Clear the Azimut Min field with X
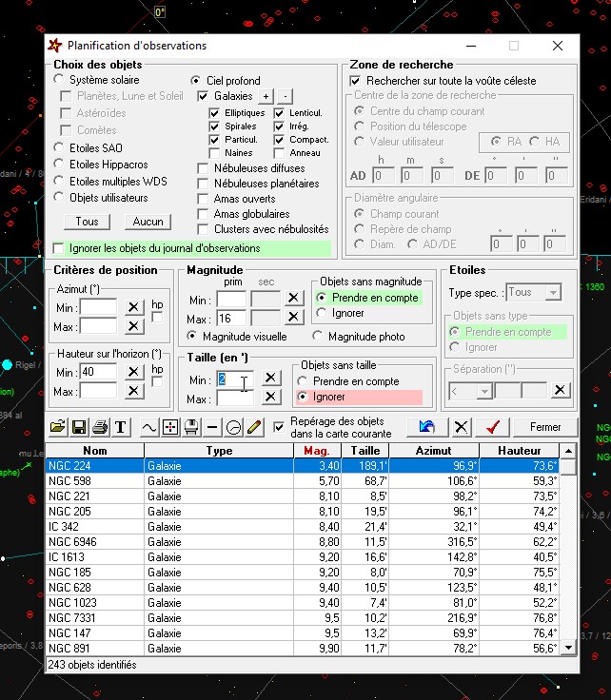Viewport: 611px width, 700px height. pos(133,307)
